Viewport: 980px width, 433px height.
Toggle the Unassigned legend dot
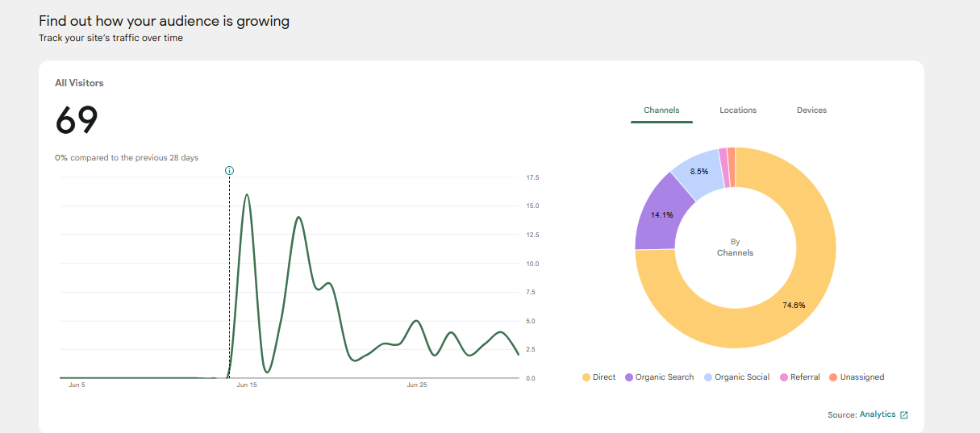pyautogui.click(x=833, y=377)
